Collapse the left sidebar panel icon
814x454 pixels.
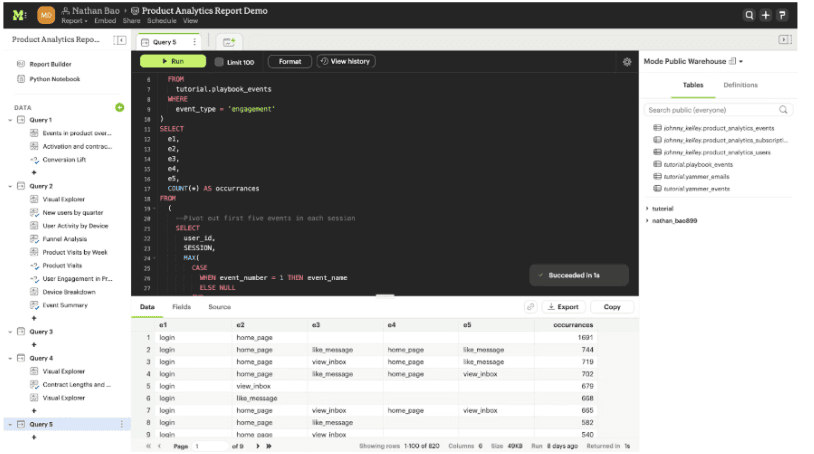point(120,40)
